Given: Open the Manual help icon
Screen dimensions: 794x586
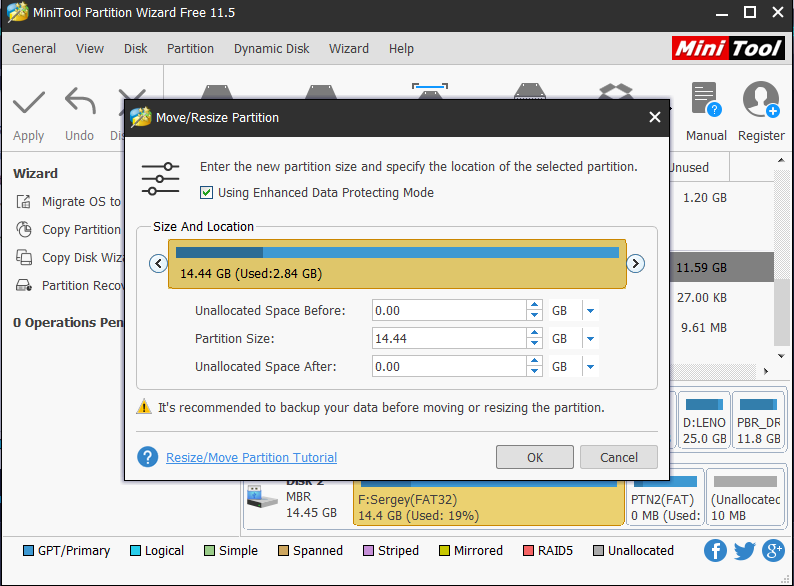Looking at the screenshot, I should pyautogui.click(x=706, y=99).
